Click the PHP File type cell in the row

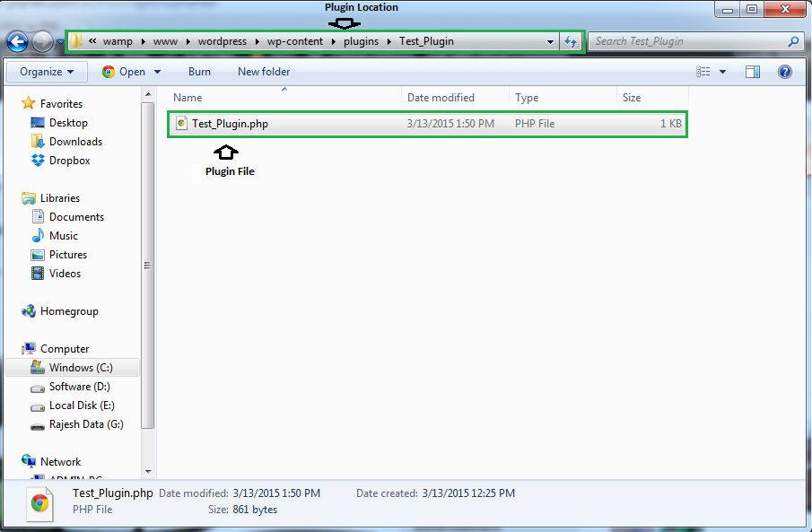(535, 124)
